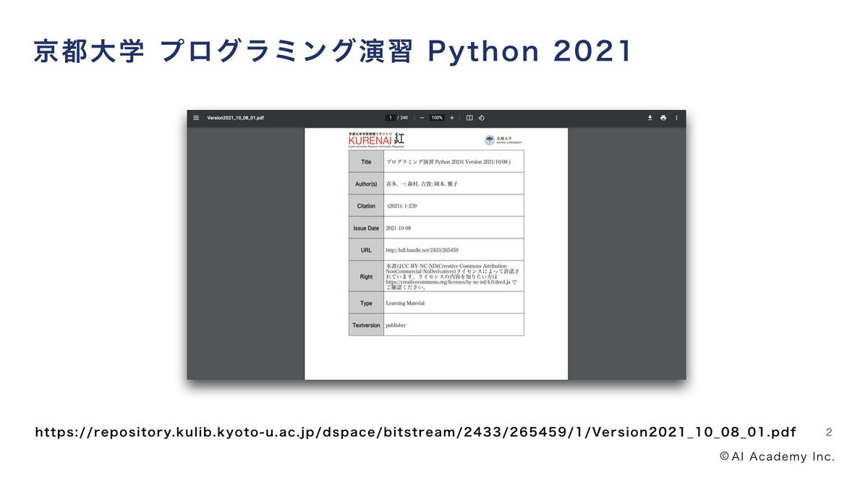Click the publisher value
The width and height of the screenshot is (868, 484).
[396, 326]
